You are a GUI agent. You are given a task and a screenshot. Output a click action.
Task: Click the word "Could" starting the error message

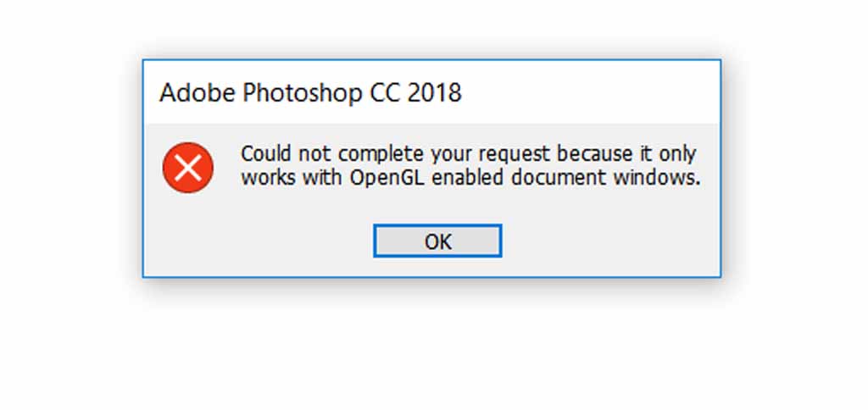(x=262, y=154)
